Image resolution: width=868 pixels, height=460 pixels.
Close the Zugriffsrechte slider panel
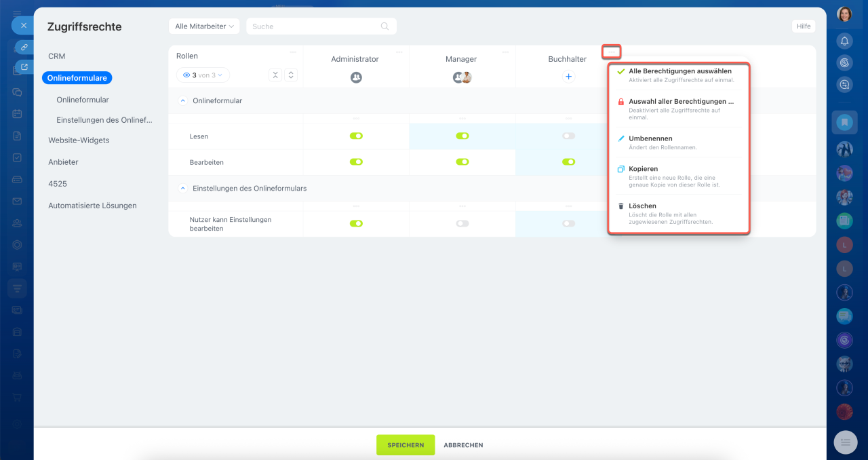23,26
